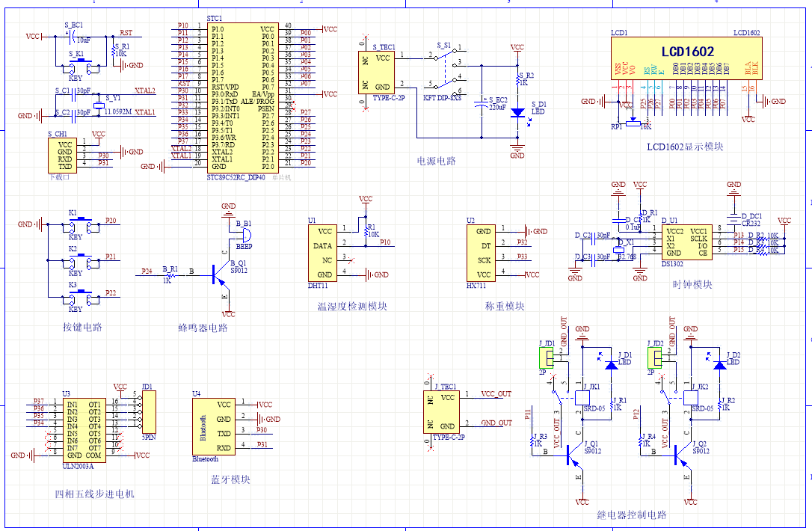The height and width of the screenshot is (531, 812).
Task: Select the S_CH1 download port header
Action: tap(64, 156)
